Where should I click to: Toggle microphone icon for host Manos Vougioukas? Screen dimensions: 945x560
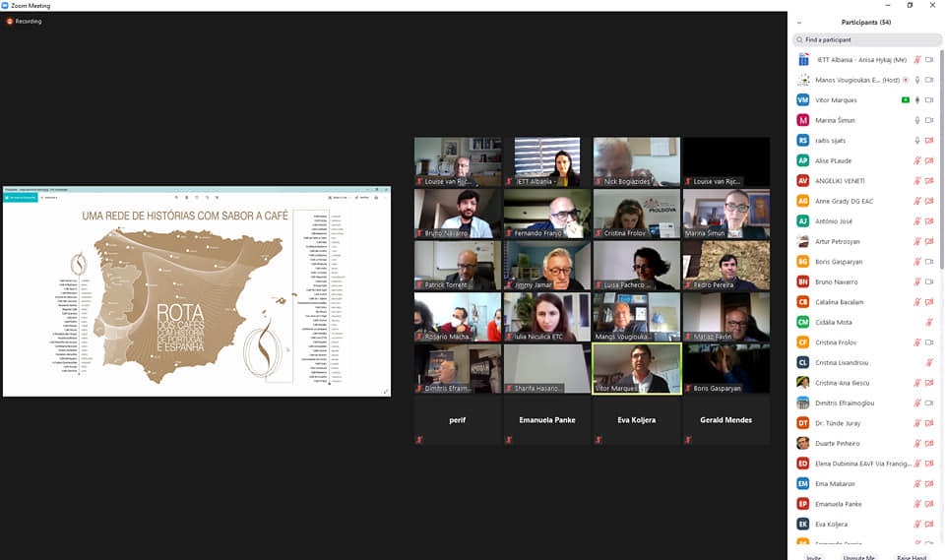[x=917, y=80]
